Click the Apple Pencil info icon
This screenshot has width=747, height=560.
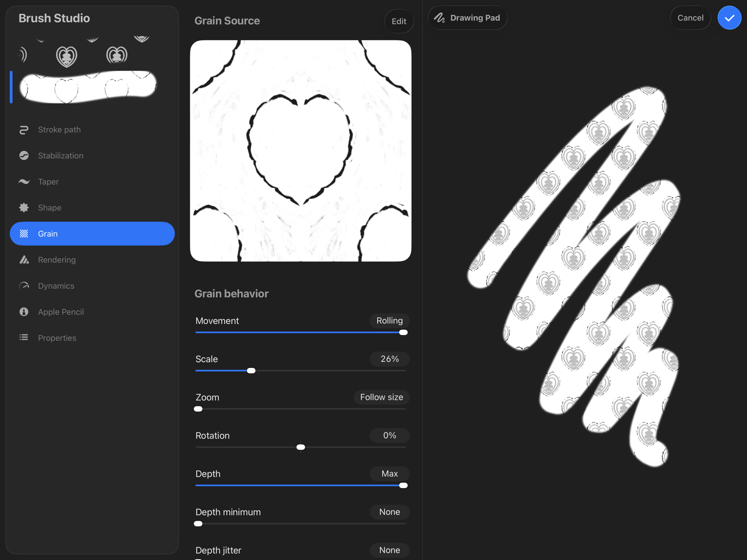[24, 312]
